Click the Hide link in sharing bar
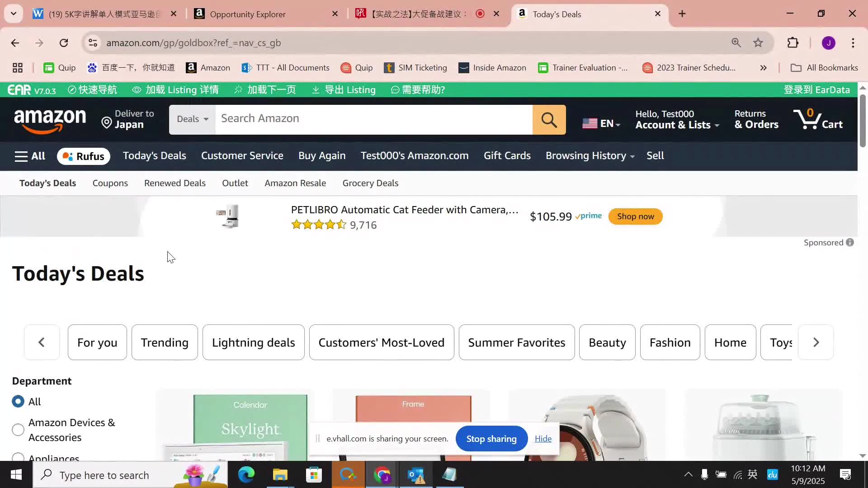The width and height of the screenshot is (868, 488). pos(543,439)
